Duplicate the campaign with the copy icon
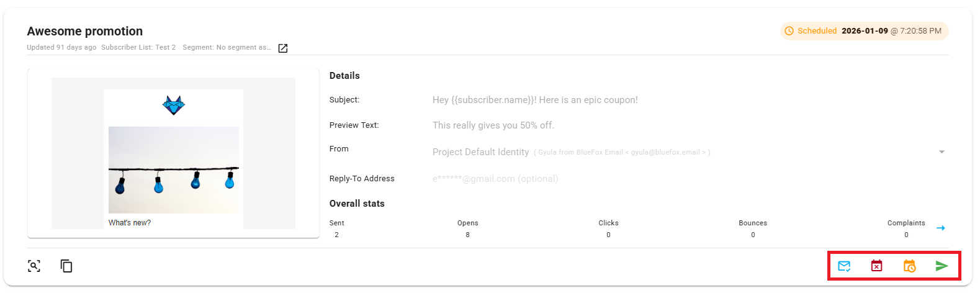This screenshot has height=293, width=980. (66, 266)
